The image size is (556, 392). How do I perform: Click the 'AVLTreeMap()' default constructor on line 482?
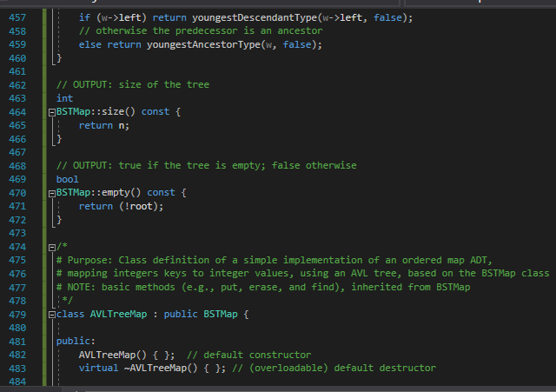[x=113, y=355]
